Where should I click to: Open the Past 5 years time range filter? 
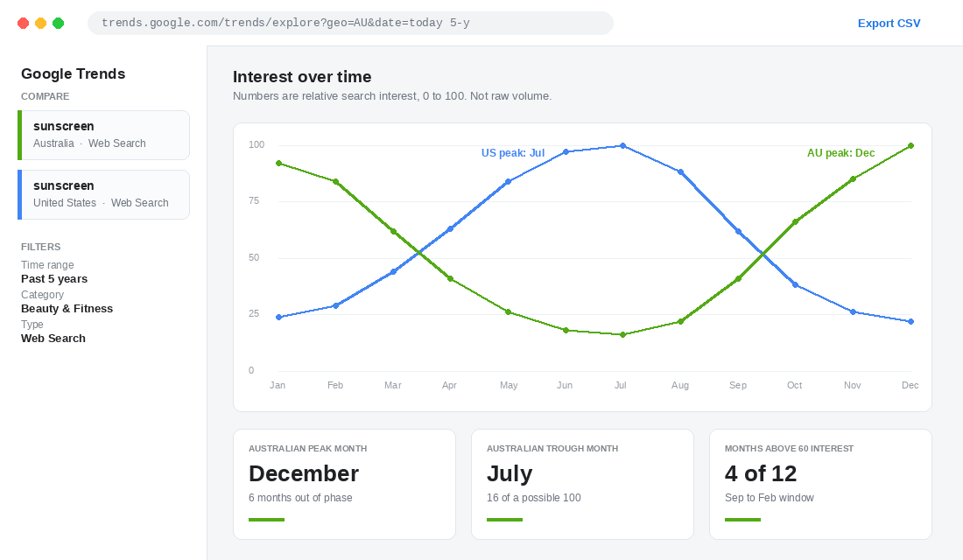(x=54, y=279)
